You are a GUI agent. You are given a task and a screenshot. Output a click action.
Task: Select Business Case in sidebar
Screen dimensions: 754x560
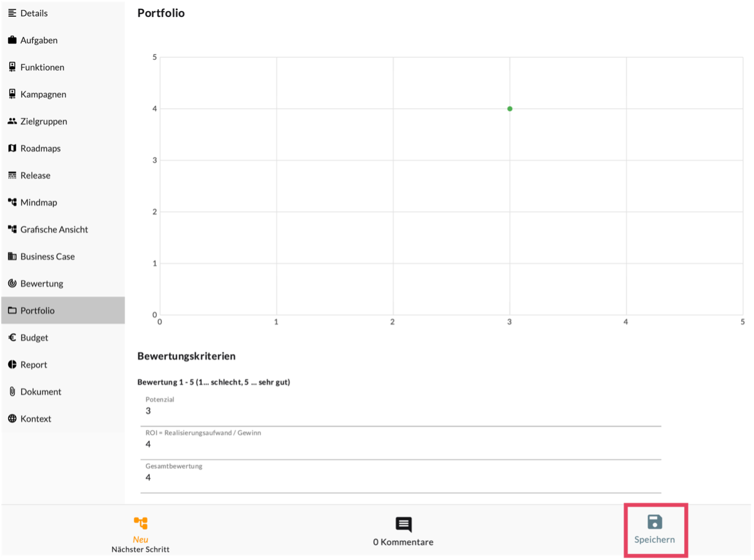[x=47, y=257]
